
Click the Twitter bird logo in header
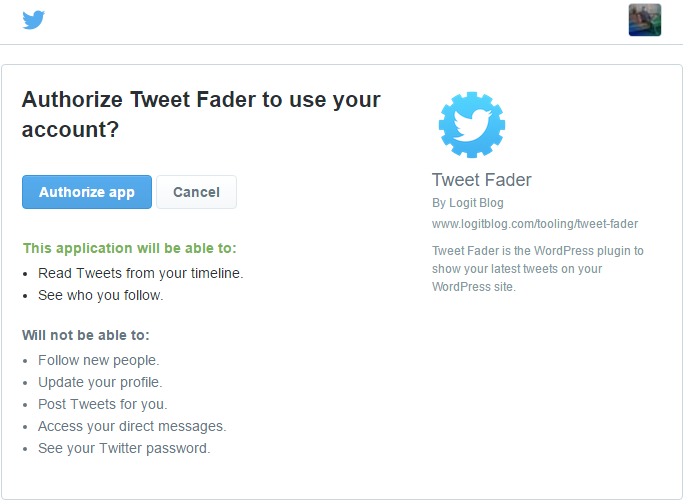point(34,20)
